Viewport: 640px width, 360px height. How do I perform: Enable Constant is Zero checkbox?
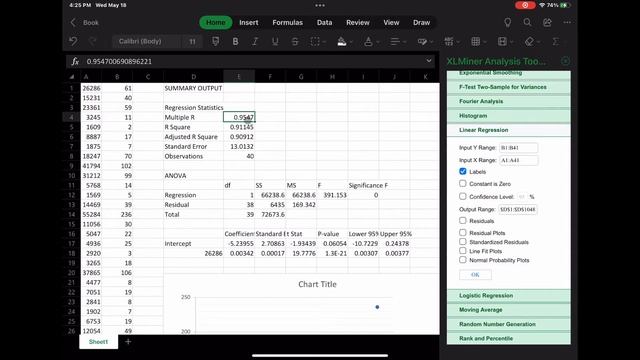tap(462, 184)
